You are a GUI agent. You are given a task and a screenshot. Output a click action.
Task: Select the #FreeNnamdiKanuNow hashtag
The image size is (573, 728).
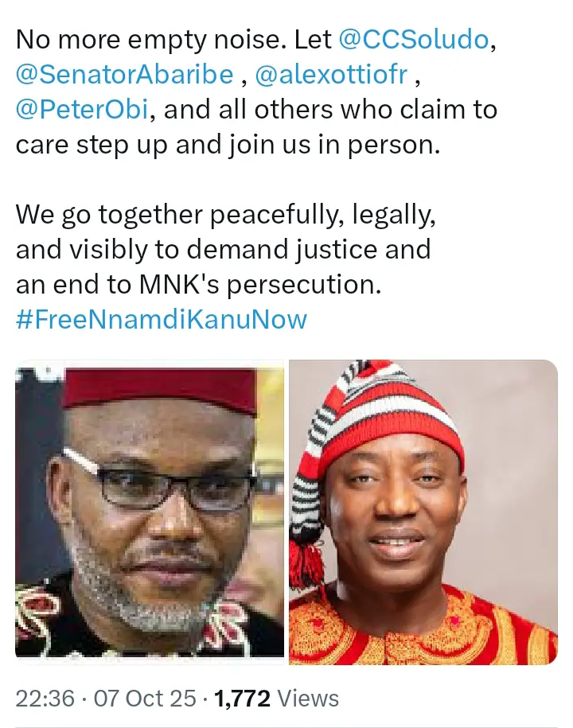[x=162, y=320]
